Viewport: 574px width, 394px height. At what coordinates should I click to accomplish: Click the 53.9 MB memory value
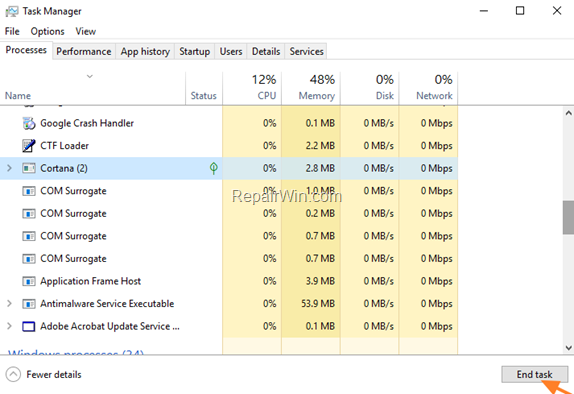click(x=318, y=304)
